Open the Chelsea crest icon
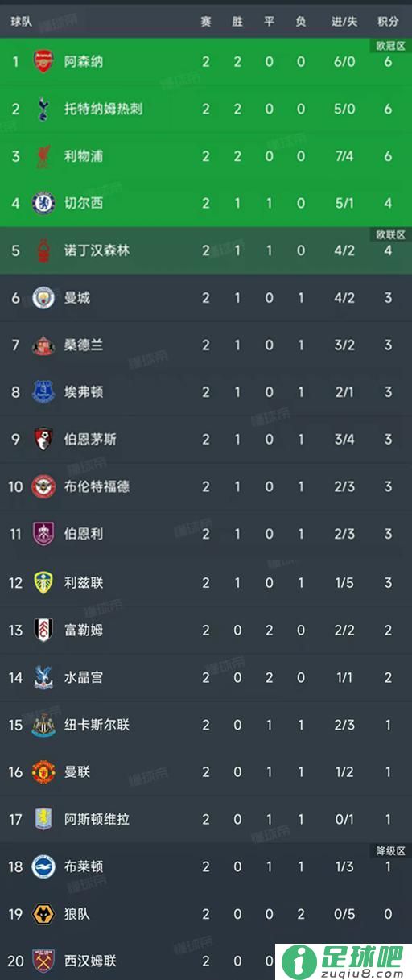Image resolution: width=412 pixels, height=980 pixels. (x=43, y=203)
